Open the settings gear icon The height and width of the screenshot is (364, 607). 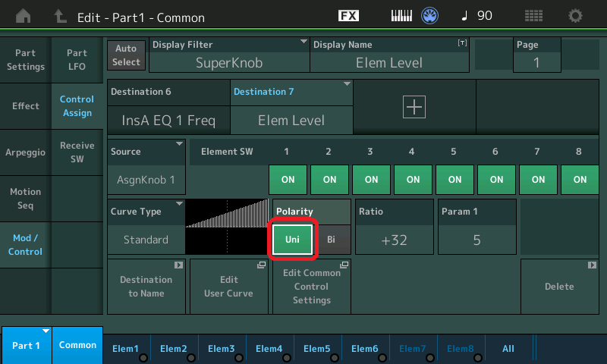point(576,15)
